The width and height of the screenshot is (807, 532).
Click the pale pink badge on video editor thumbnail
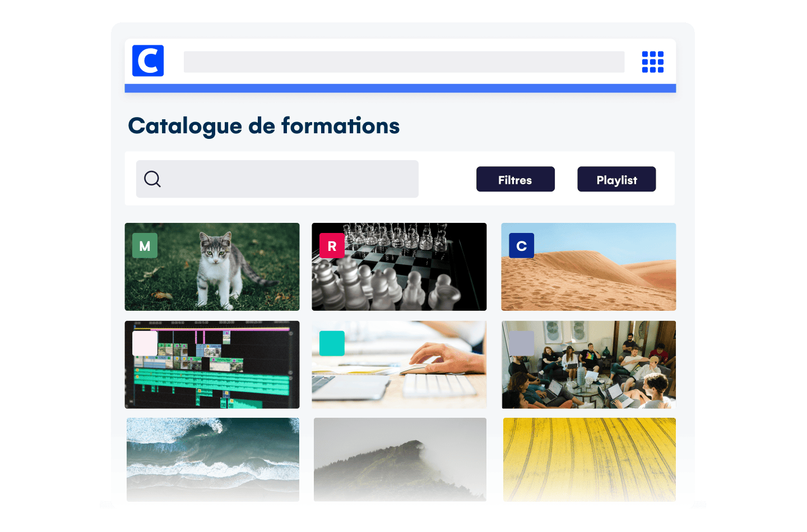tap(145, 343)
